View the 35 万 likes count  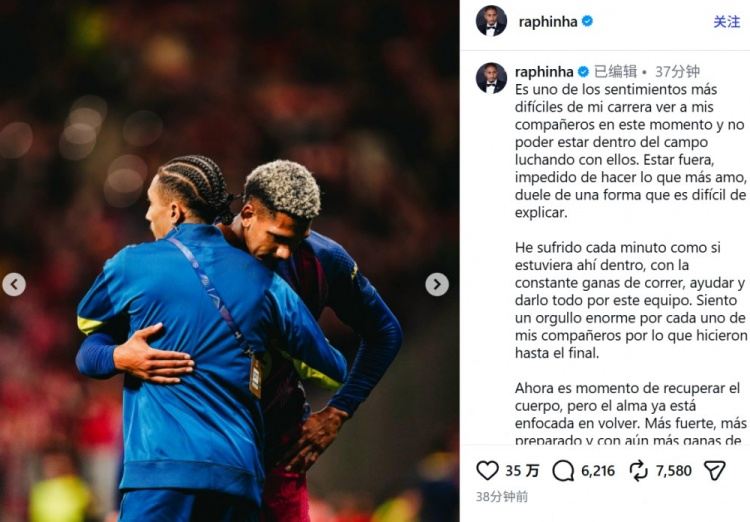[x=522, y=471]
